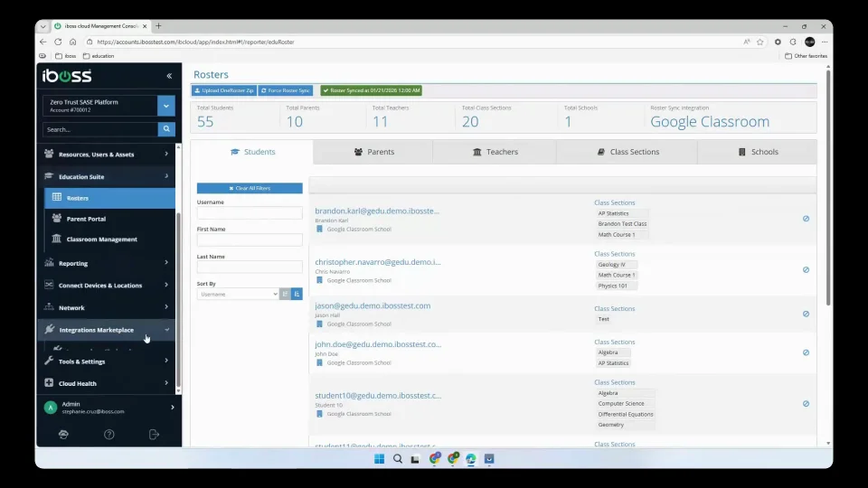The image size is (868, 488).
Task: Expand the Reporting menu
Action: point(108,263)
